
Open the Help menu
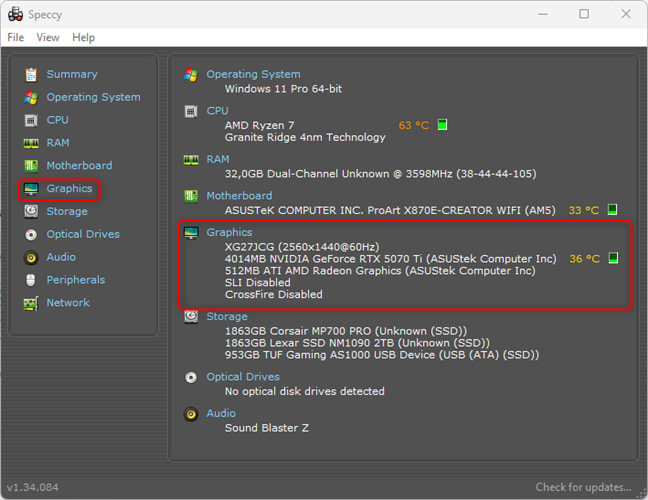pyautogui.click(x=83, y=38)
